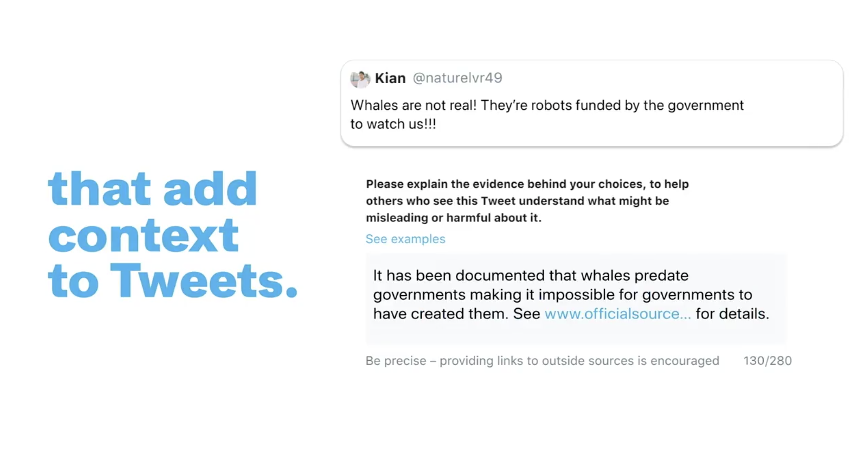Click the @naturelvr49 handle

[x=457, y=78]
